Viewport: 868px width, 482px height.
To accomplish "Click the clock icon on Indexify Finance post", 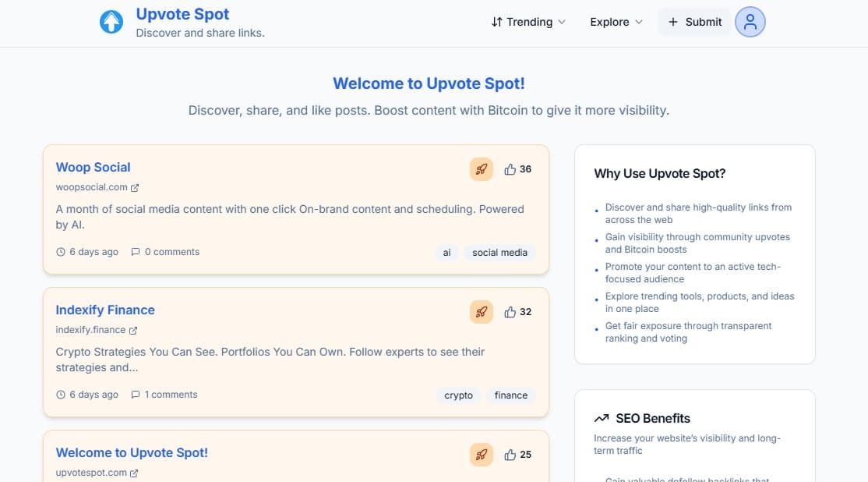I will click(60, 395).
